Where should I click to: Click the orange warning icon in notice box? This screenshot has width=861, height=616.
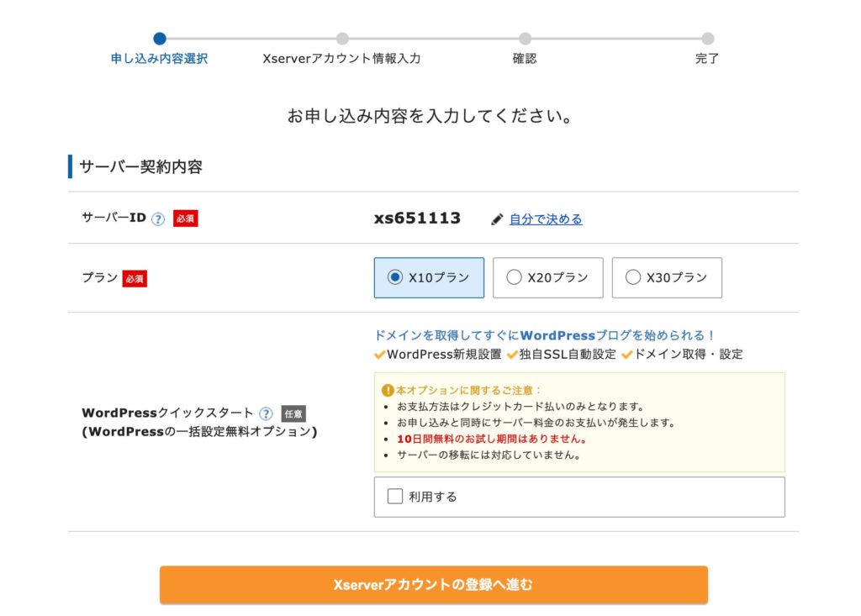[x=387, y=390]
